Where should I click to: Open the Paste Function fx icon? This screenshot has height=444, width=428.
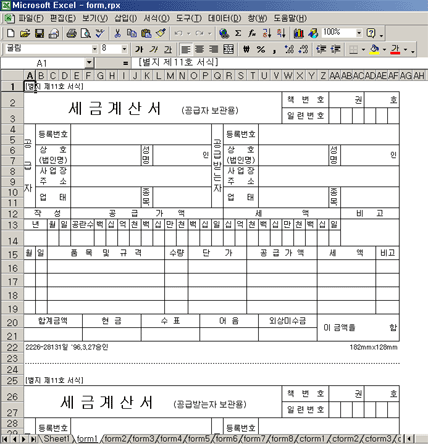click(x=252, y=33)
